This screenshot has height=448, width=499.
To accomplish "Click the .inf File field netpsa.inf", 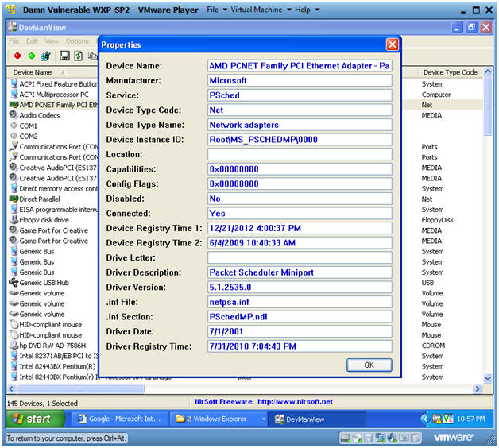I will point(300,302).
